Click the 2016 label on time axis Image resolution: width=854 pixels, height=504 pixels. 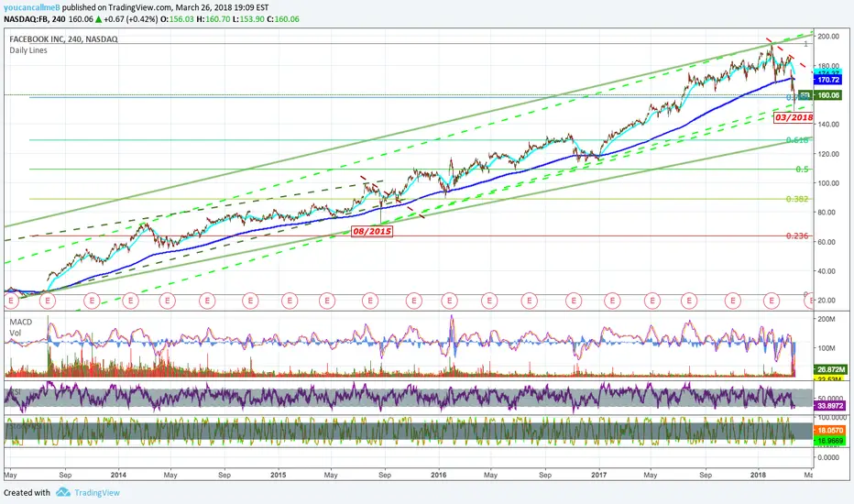(x=438, y=475)
